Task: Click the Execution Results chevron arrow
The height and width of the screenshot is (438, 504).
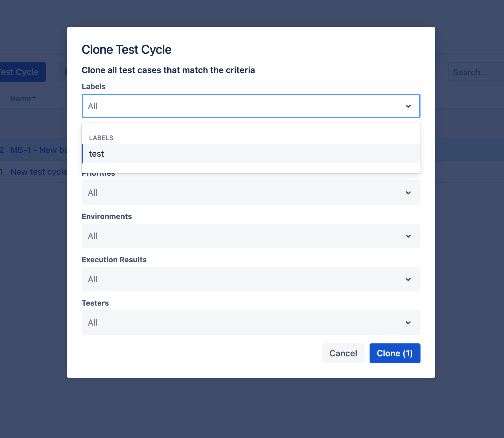Action: (x=408, y=280)
